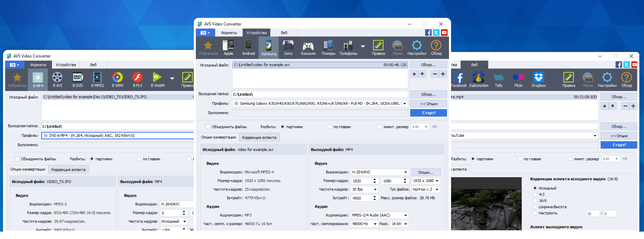Select 4:3 aspect correction radio
Image resolution: width=644 pixels, height=239 pixels.
tap(535, 194)
